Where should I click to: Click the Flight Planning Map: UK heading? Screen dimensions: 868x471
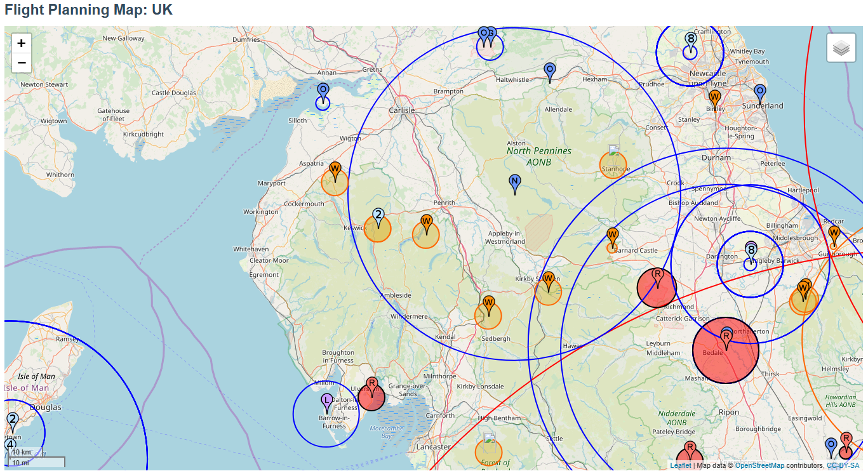point(88,10)
